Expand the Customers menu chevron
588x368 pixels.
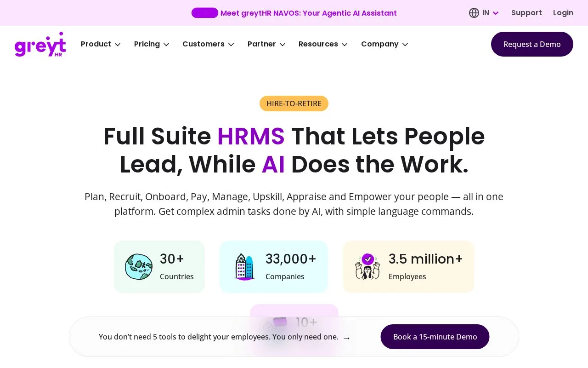[x=231, y=45]
